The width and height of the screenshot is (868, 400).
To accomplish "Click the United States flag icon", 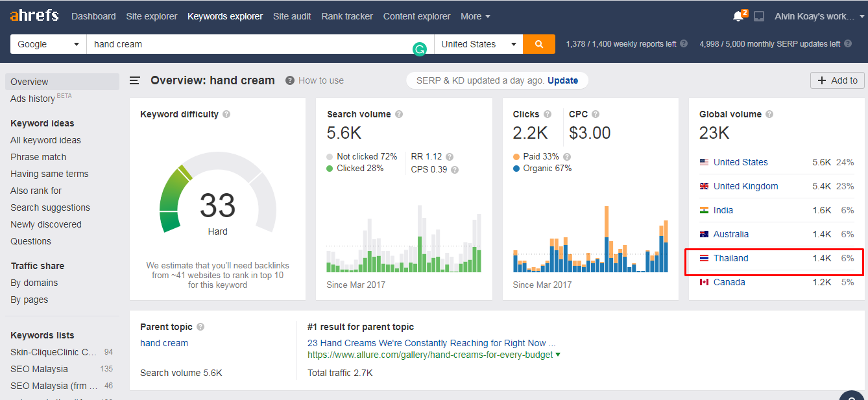I will tap(704, 162).
